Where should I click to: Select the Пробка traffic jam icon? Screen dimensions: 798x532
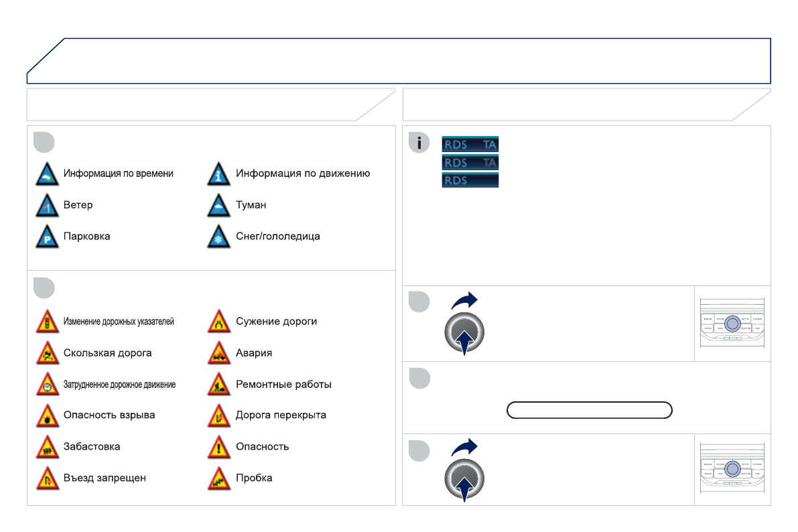tap(218, 478)
